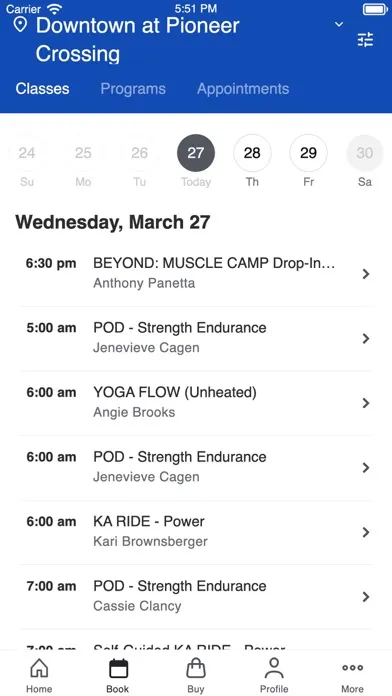Expand BEYOND: MUSCLE CAMP class chevron
Screen dimensions: 392x696
pos(366,274)
